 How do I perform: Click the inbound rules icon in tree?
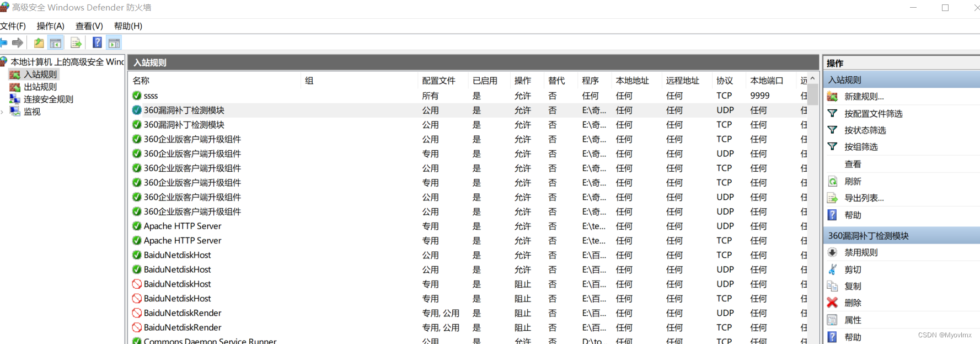(x=15, y=75)
